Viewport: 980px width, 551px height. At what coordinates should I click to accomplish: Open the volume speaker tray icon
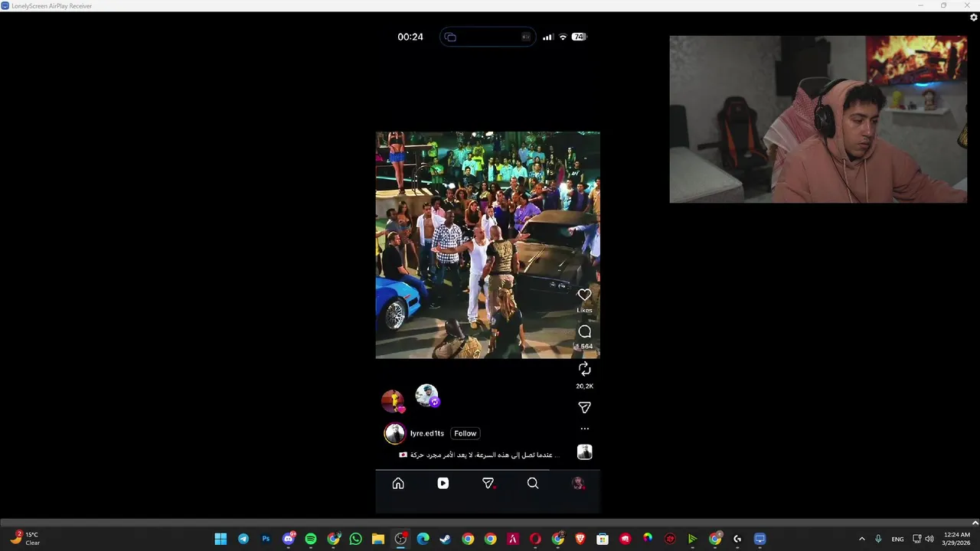(x=929, y=539)
